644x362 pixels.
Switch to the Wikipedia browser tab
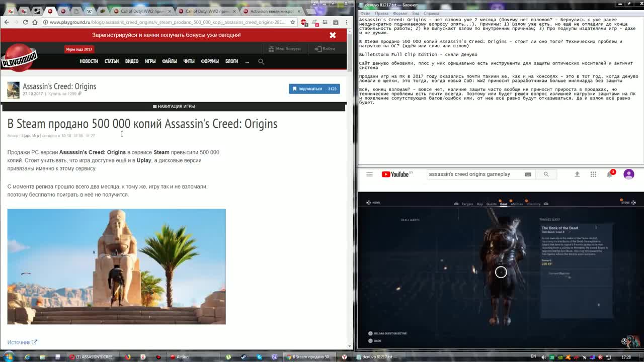point(89,11)
